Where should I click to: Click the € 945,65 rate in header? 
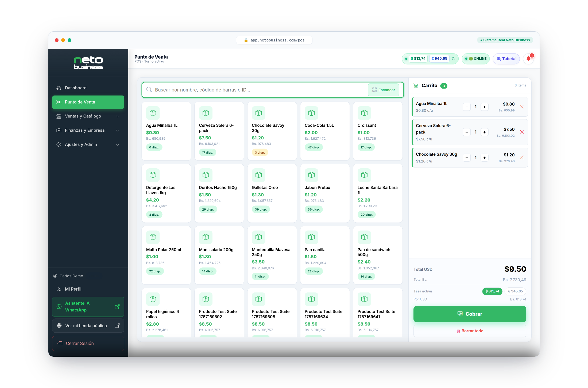[439, 59]
